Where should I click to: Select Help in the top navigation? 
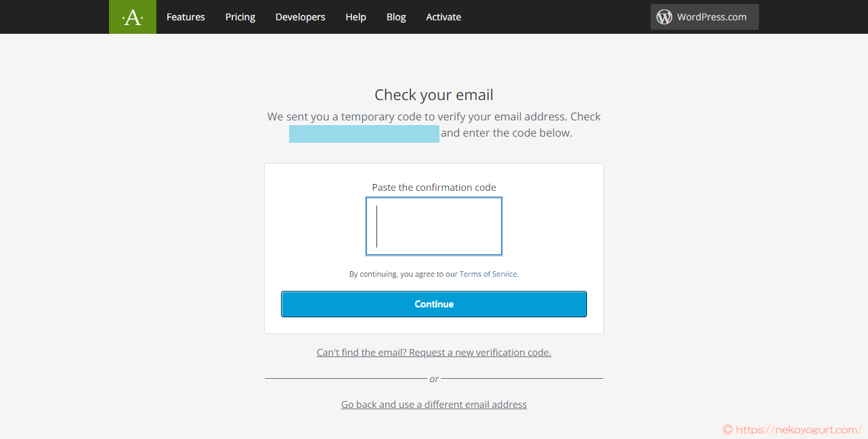tap(355, 17)
